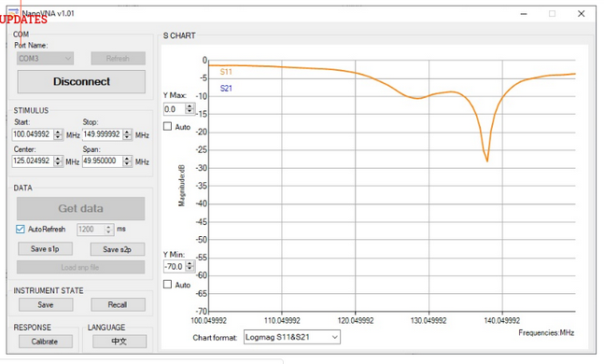
Task: Click the Start frequency input field
Action: click(33, 134)
